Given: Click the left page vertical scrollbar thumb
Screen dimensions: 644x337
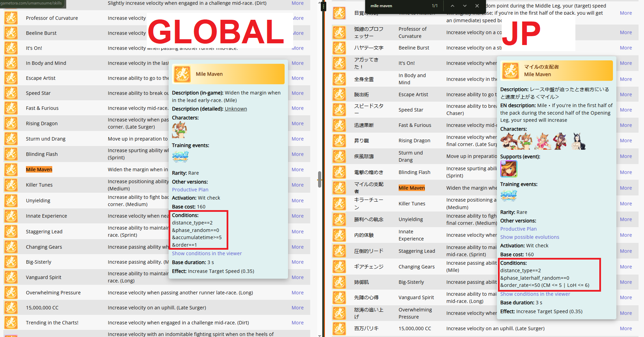Looking at the screenshot, I should pyautogui.click(x=319, y=179).
